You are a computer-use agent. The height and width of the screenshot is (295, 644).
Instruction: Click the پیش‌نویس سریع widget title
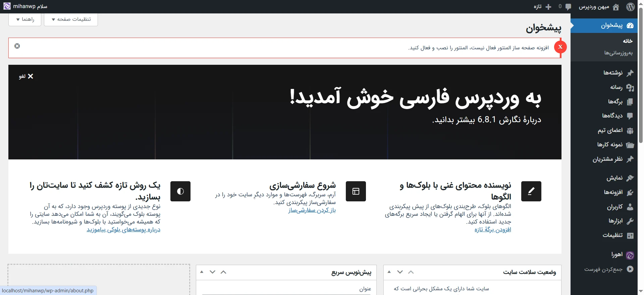point(352,272)
